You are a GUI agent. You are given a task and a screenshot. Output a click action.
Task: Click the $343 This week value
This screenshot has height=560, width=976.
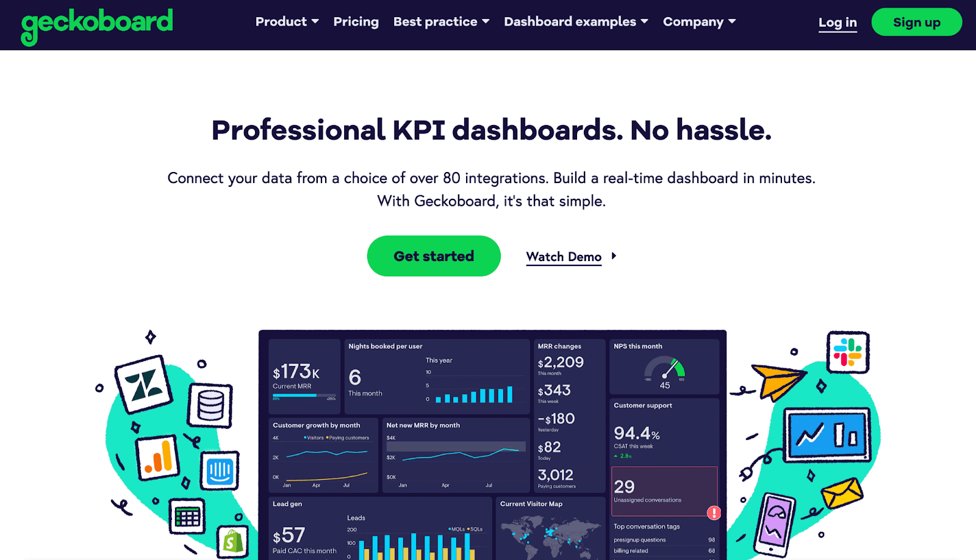[x=554, y=390]
